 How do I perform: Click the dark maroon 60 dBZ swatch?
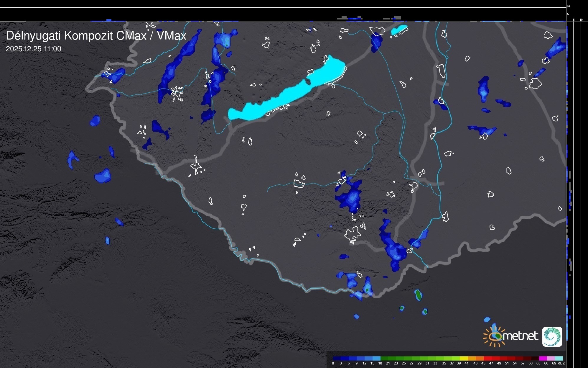pyautogui.click(x=535, y=358)
